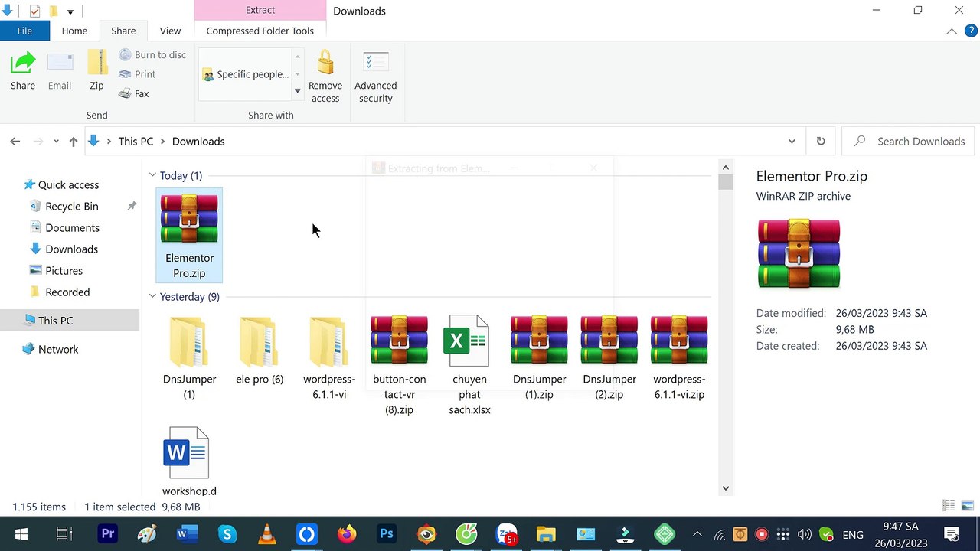
Task: Click the Extract contextual tab header
Action: [x=260, y=10]
